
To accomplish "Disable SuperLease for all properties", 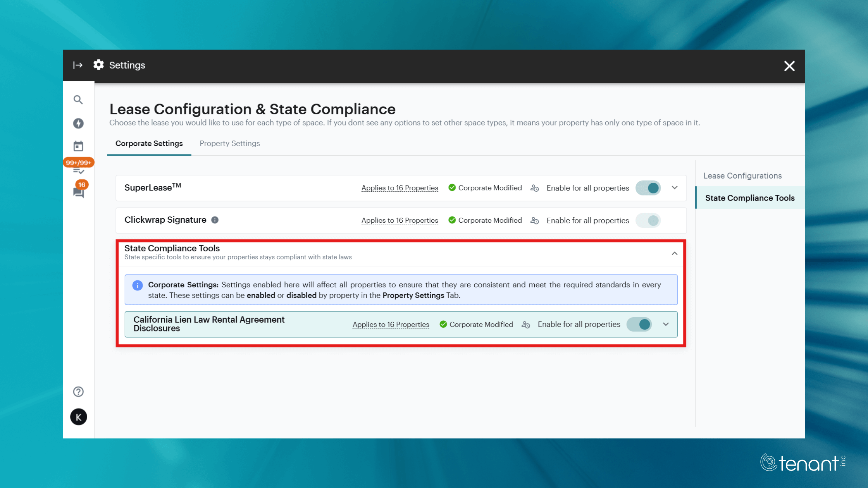I will tap(648, 188).
